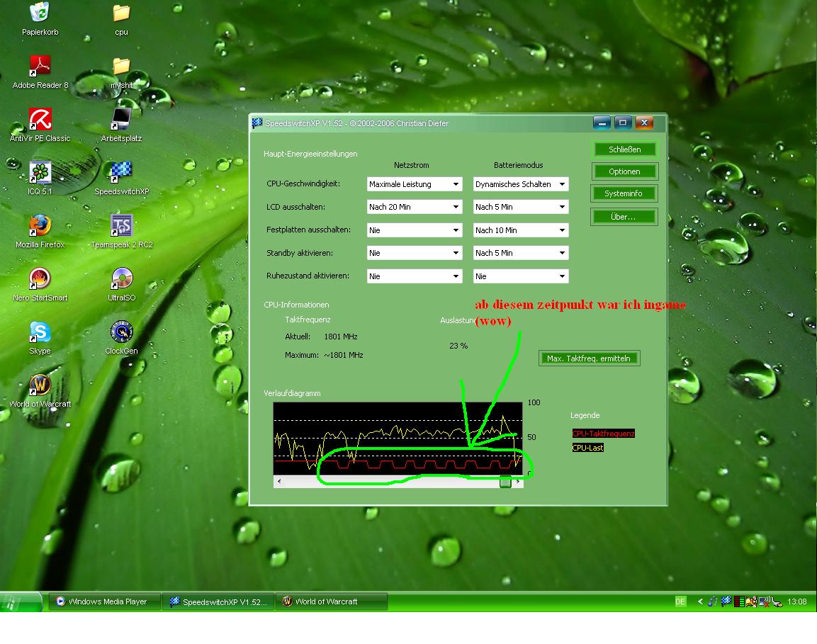The height and width of the screenshot is (644, 817).
Task: Click the red-green CPU meter tray icon
Action: (x=739, y=601)
